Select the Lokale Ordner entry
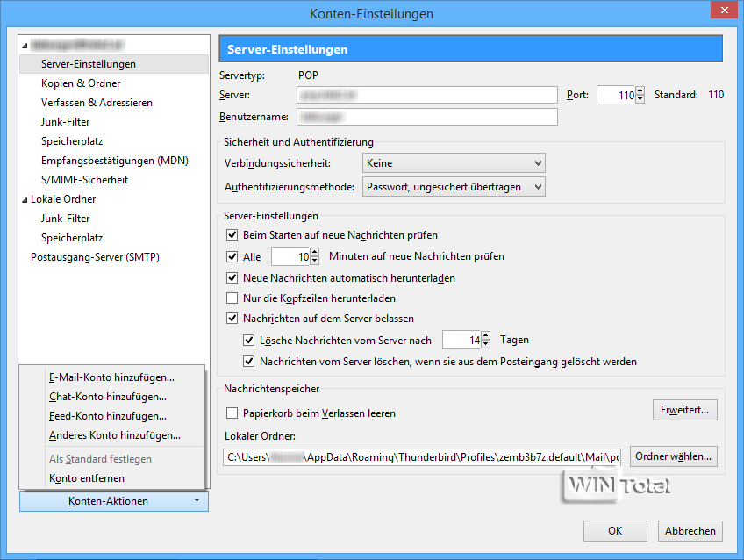This screenshot has height=560, width=744. [x=63, y=199]
